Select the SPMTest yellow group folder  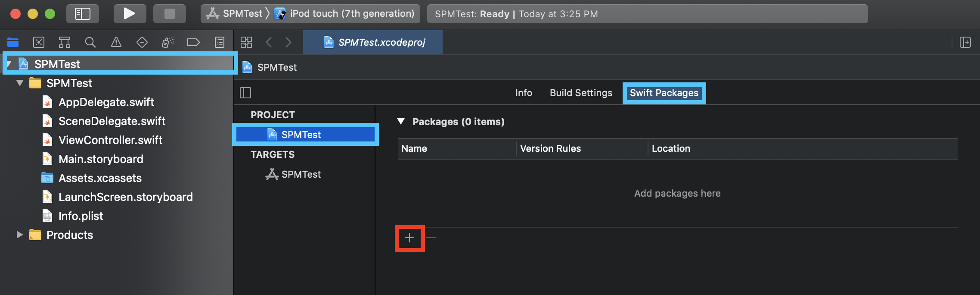(69, 83)
